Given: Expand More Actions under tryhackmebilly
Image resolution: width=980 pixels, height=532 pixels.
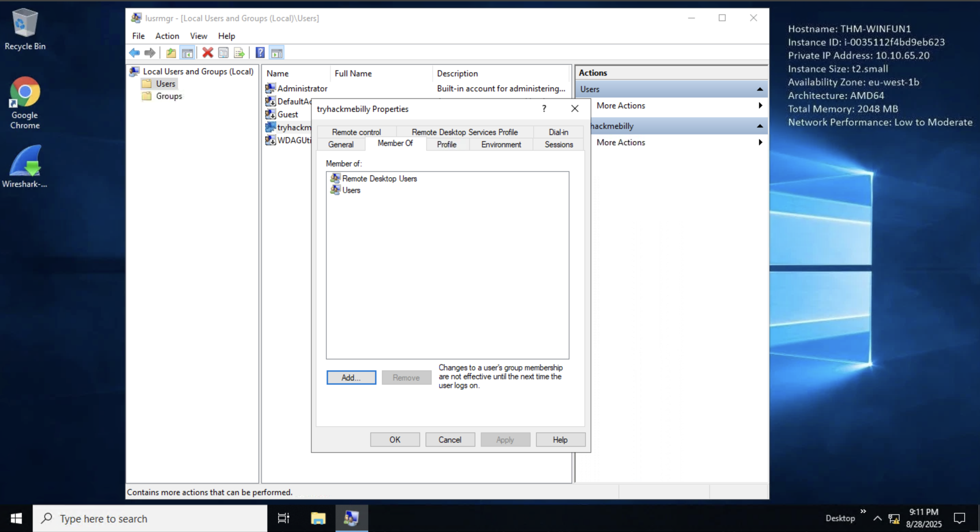Looking at the screenshot, I should [621, 143].
